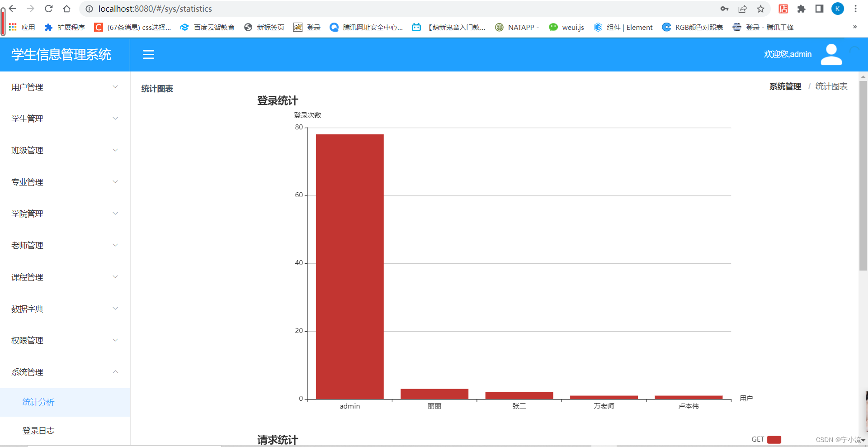
Task: Click the 统计图表 page heading
Action: click(x=157, y=89)
